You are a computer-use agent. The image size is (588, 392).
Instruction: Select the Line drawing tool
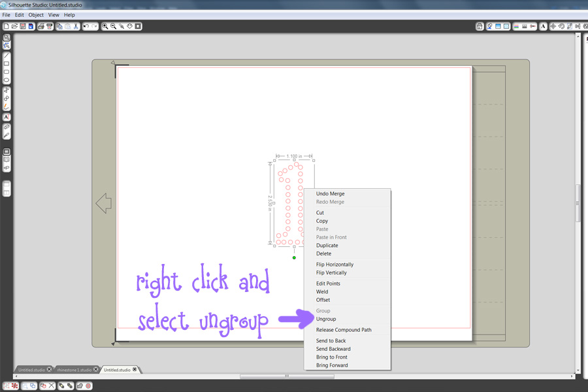coord(7,56)
